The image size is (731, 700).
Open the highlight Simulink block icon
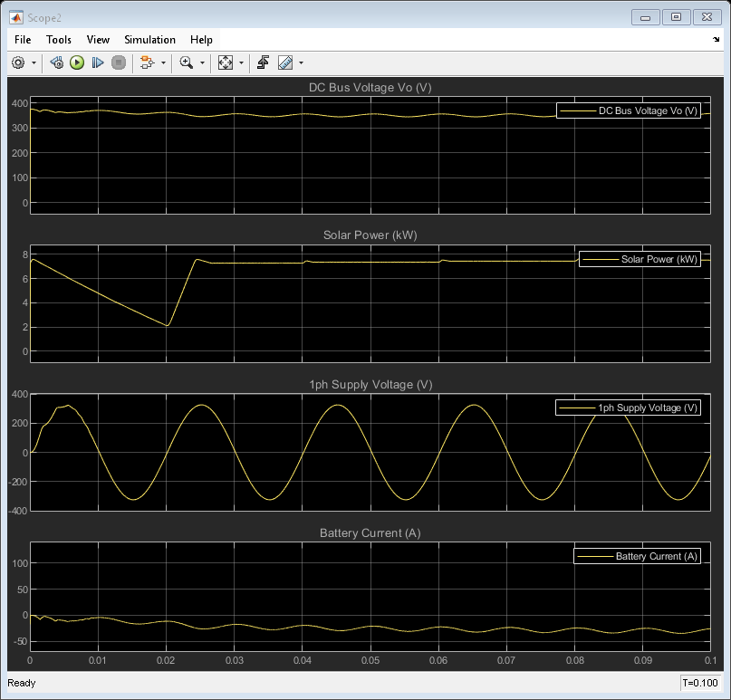click(148, 62)
